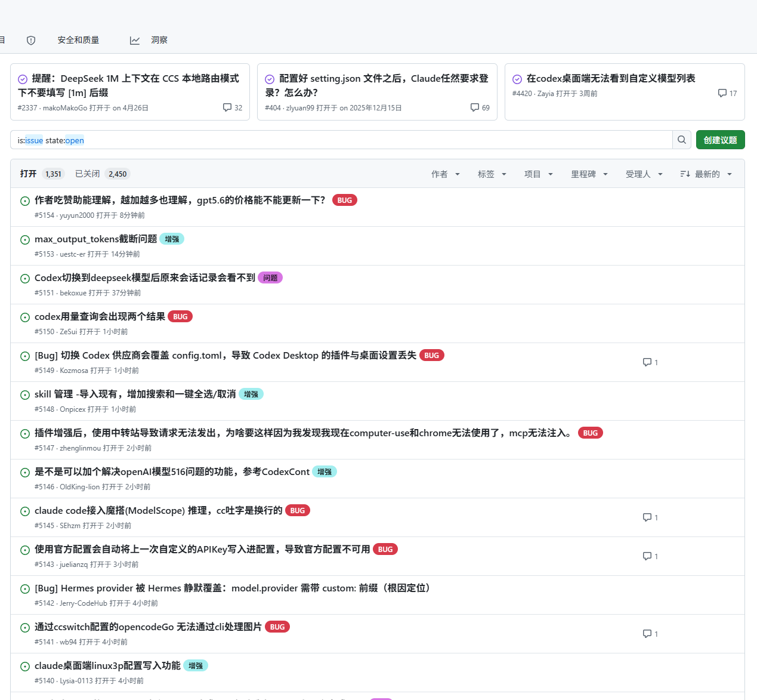
Task: Click open-status icon of issue #5148
Action: (x=25, y=395)
